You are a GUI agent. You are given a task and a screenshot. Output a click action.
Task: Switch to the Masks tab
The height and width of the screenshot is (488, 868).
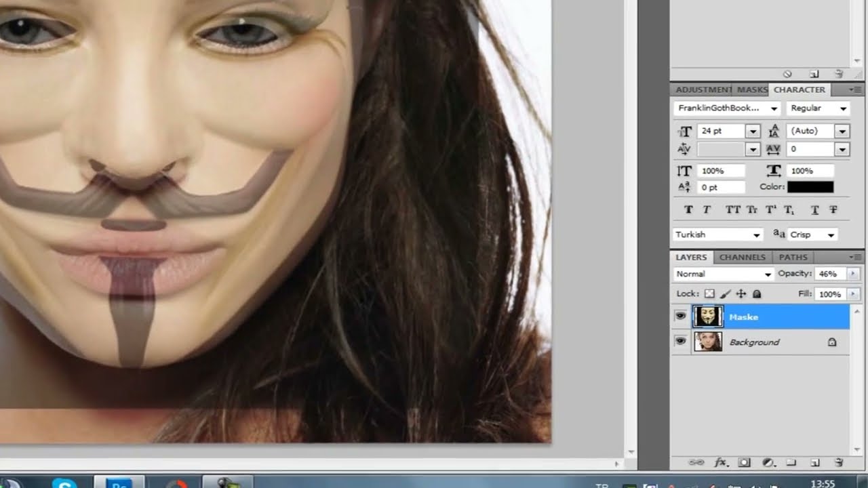click(x=751, y=89)
